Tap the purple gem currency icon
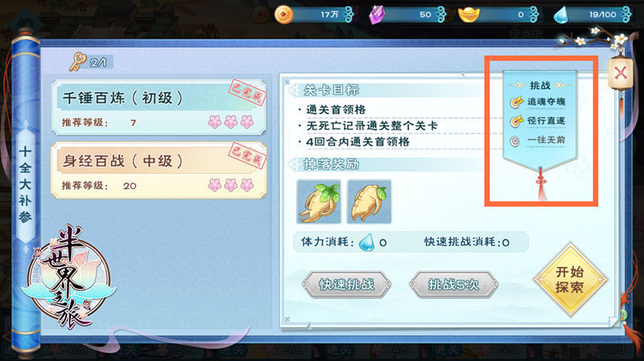 click(377, 14)
